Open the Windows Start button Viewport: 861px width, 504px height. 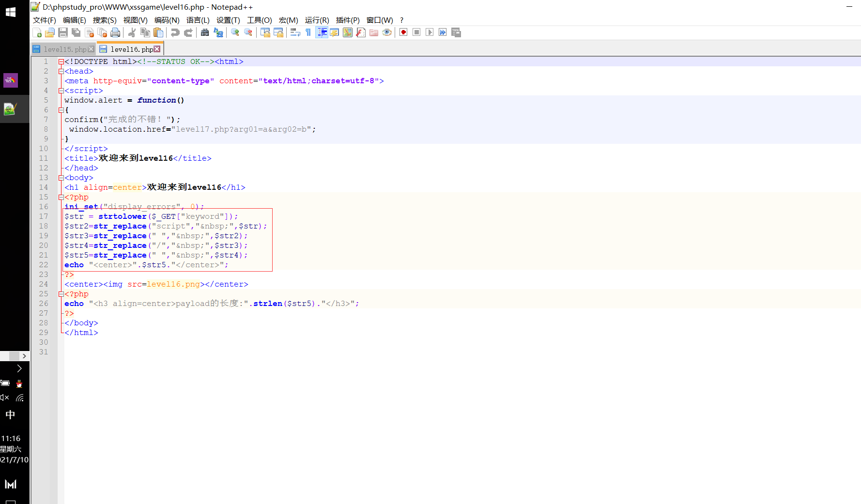(x=11, y=12)
